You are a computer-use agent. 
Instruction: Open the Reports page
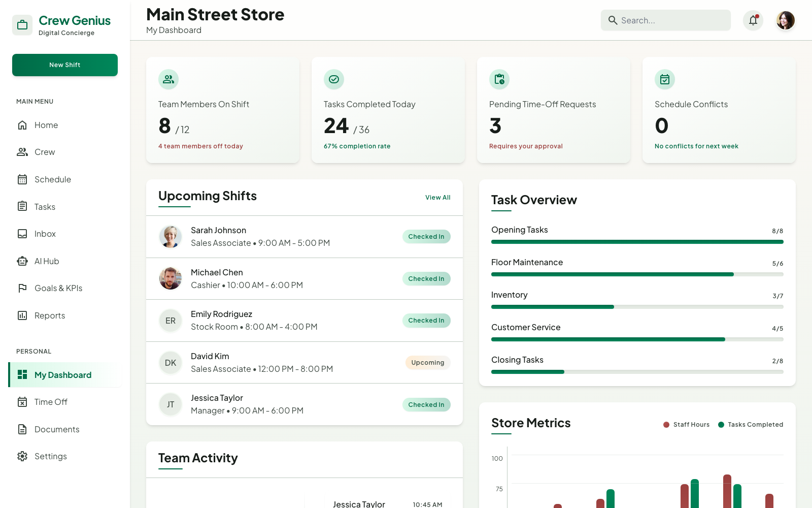tap(65, 315)
